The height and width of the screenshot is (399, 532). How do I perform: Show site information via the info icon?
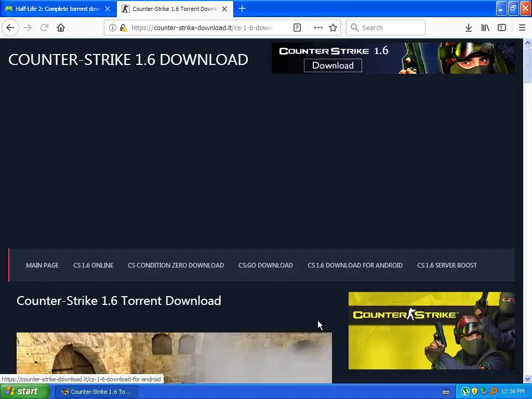[x=113, y=28]
